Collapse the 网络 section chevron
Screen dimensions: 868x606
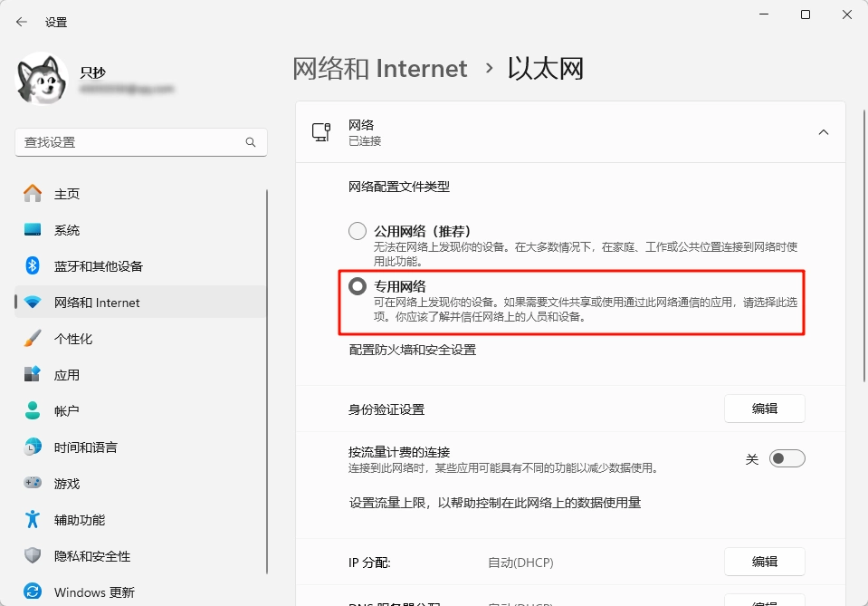(823, 131)
